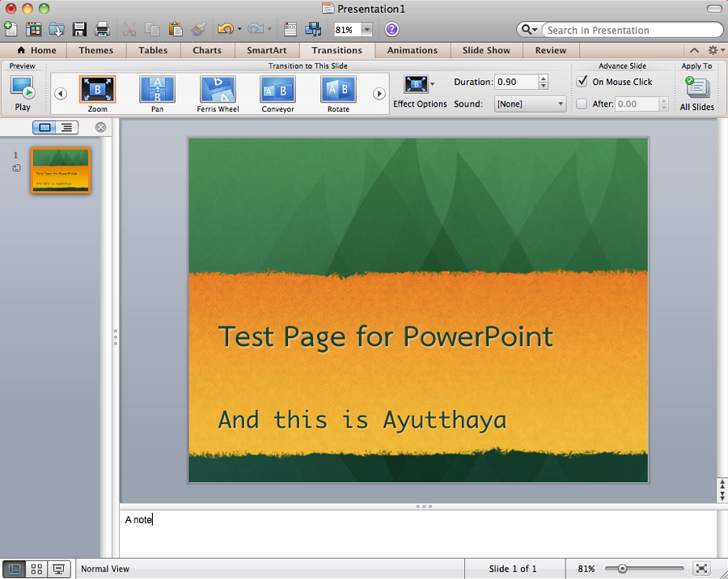
Task: Switch to Slide Sorter view icon
Action: (36, 568)
